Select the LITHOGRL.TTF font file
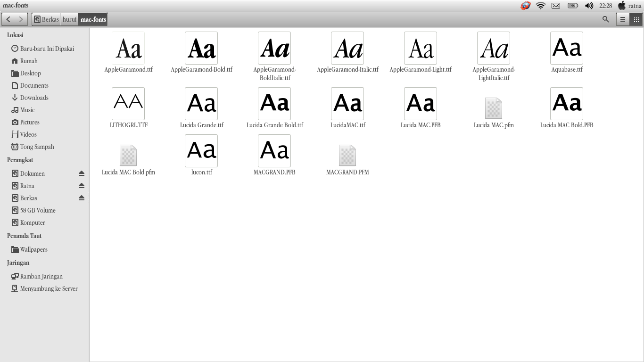Image resolution: width=644 pixels, height=362 pixels. coord(128,108)
